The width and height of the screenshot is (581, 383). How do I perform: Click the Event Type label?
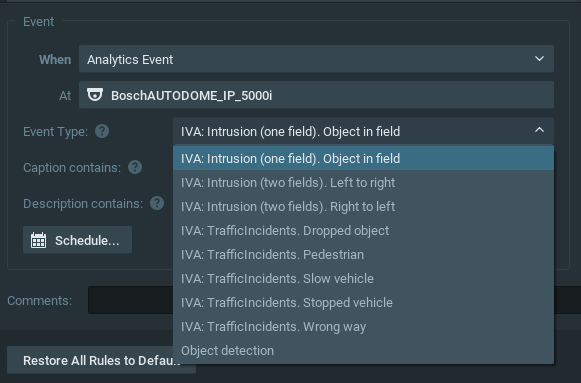55,131
